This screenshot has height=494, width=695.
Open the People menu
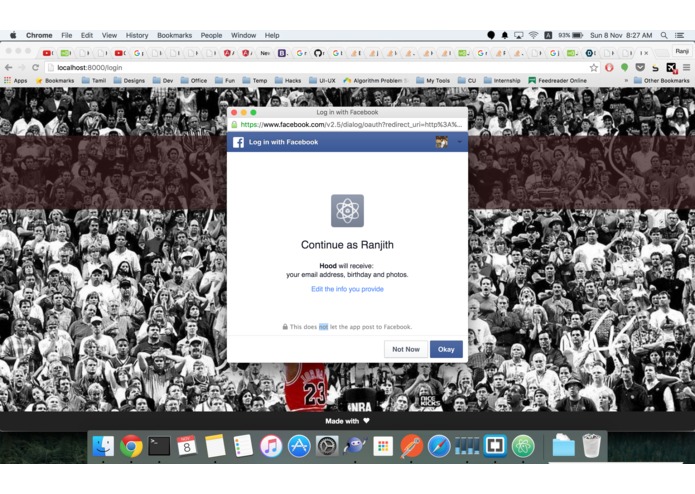[211, 35]
